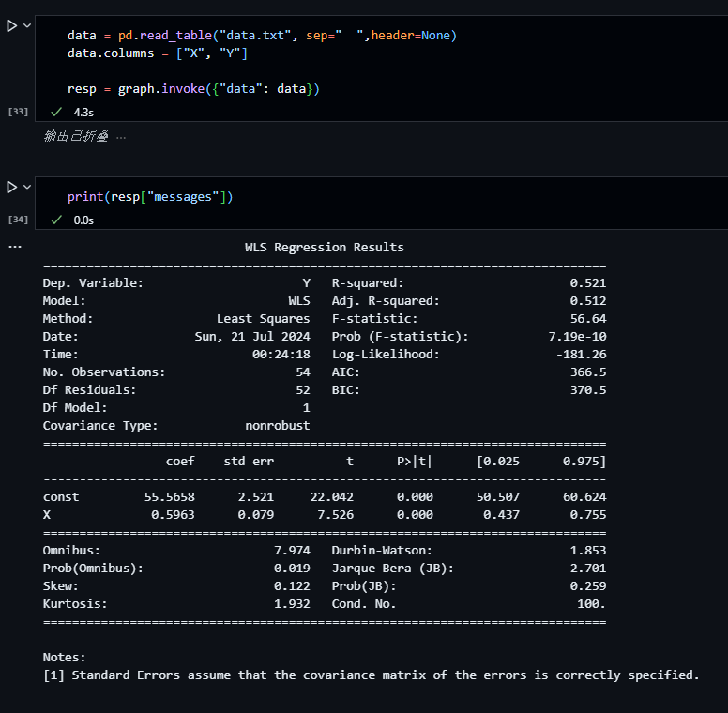The height and width of the screenshot is (713, 728).
Task: Click the 0.0s execution time
Action: [x=83, y=220]
